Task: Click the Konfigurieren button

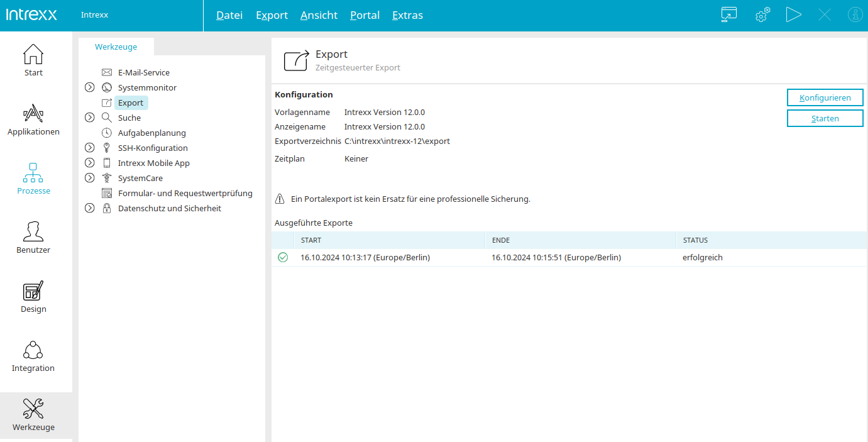Action: 825,97
